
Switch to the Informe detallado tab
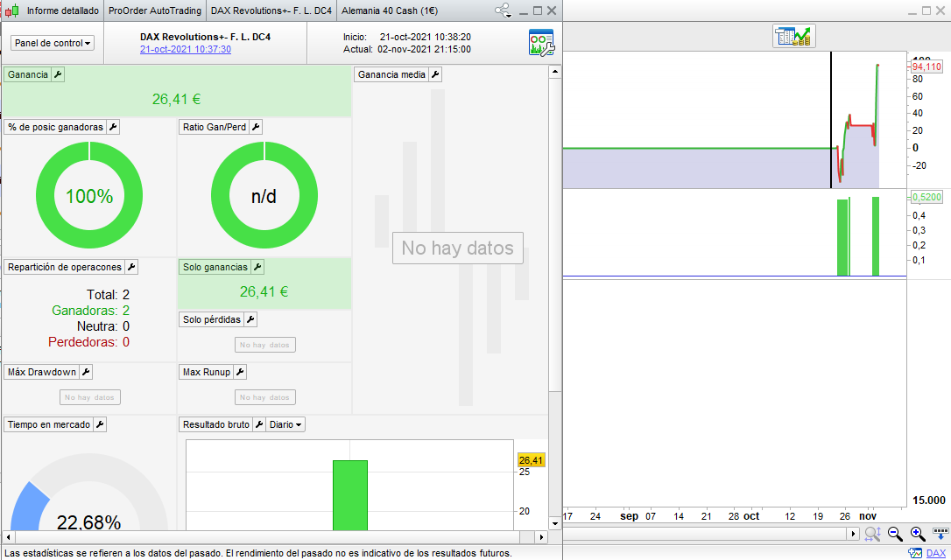(63, 10)
